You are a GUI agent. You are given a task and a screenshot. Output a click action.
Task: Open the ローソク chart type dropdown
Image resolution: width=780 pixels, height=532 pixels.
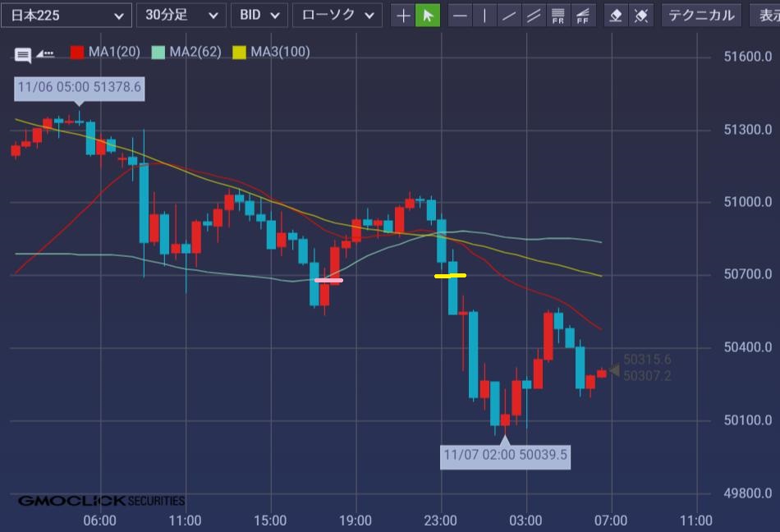tap(337, 16)
